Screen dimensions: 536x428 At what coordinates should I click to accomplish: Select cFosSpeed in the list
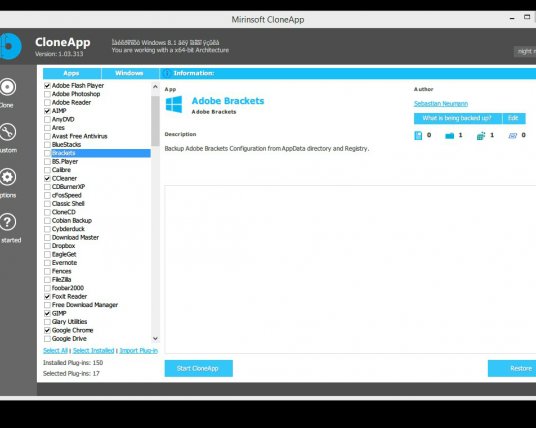[x=67, y=196]
